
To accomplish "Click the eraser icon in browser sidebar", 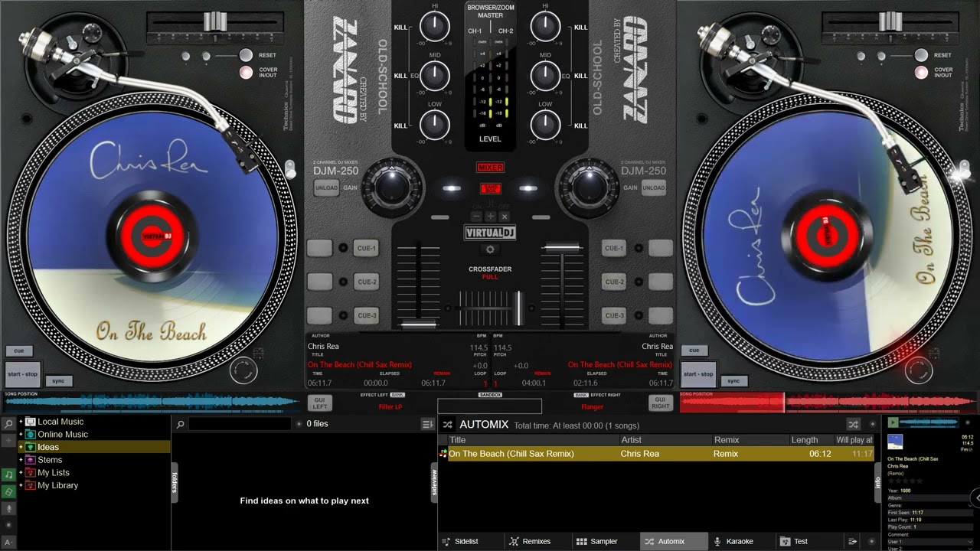I will (8, 491).
